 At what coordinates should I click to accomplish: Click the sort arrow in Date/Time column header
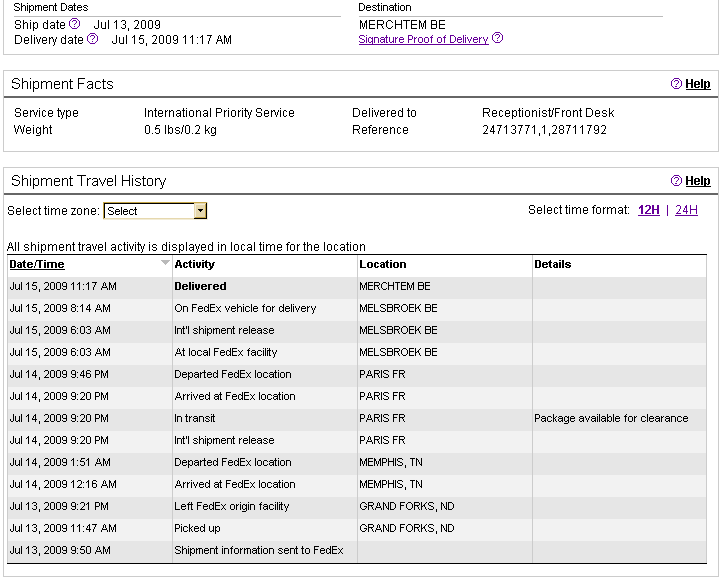165,263
